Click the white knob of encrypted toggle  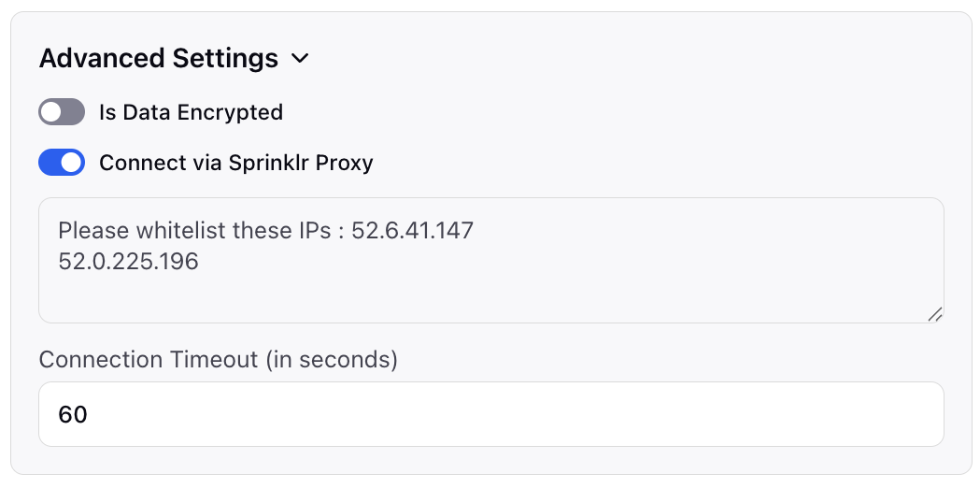(x=51, y=112)
